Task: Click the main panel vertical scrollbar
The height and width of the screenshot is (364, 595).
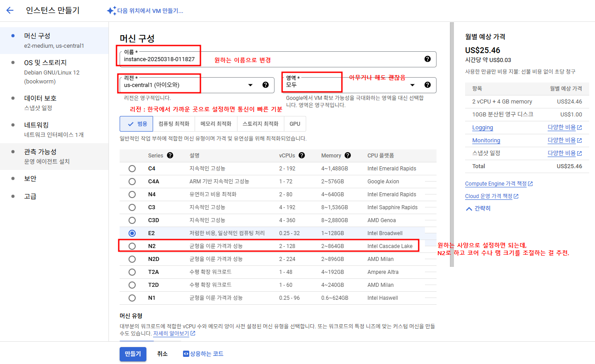Action: [x=452, y=144]
